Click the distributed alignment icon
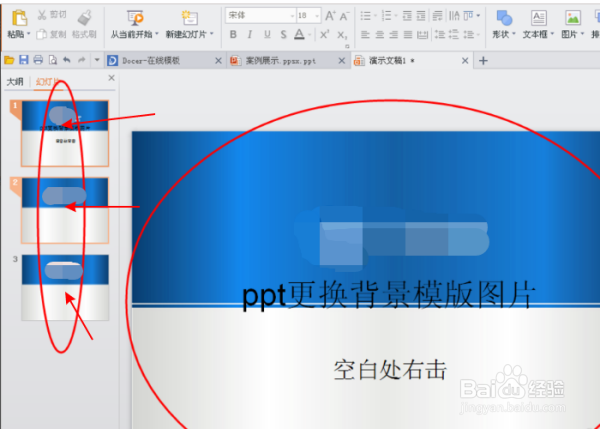Screen dimensions: 600x429 (422, 35)
